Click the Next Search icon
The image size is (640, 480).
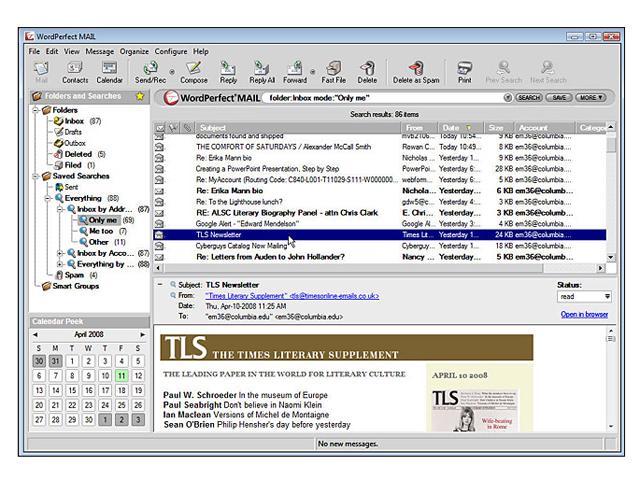coord(548,72)
